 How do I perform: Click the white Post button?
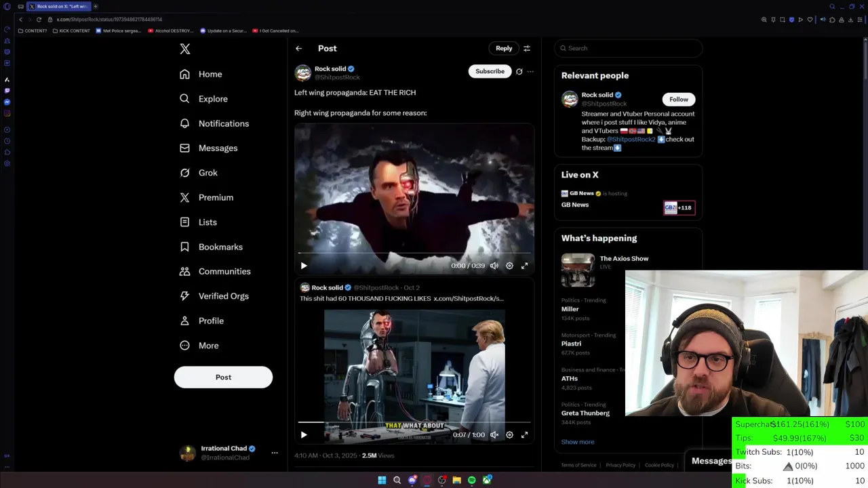click(x=223, y=377)
